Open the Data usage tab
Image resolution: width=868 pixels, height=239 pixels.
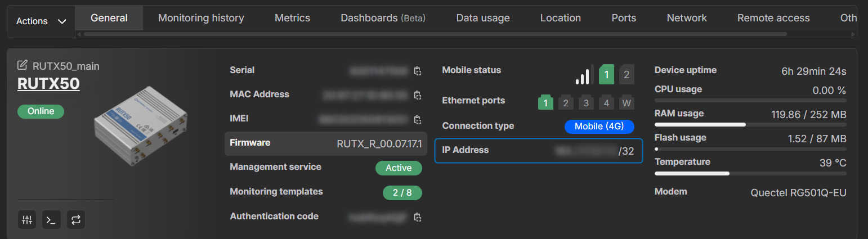482,18
